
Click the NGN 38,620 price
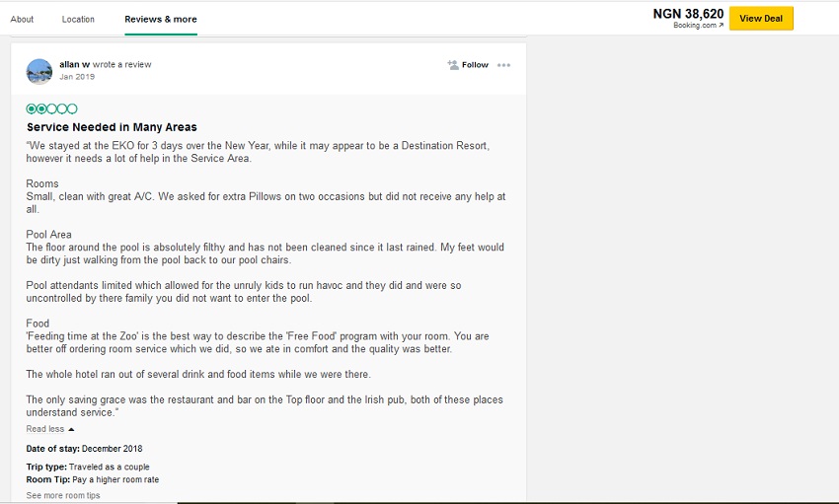(x=688, y=14)
